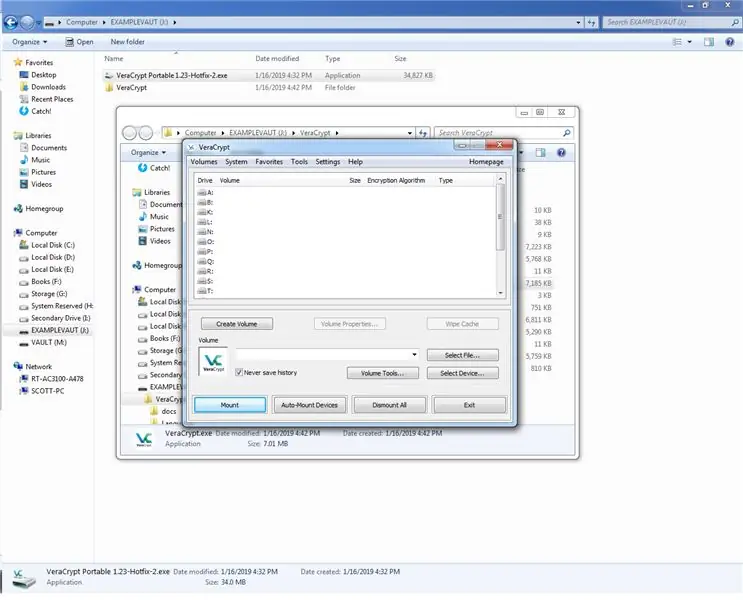The image size is (743, 600).
Task: Click Back arrow in main Explorer window
Action: pos(11,22)
